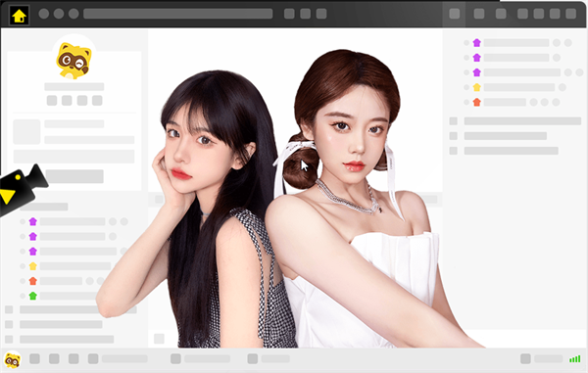Click the small raccoon icon in bottom bar
Viewport: 588px width, 373px height.
click(13, 359)
